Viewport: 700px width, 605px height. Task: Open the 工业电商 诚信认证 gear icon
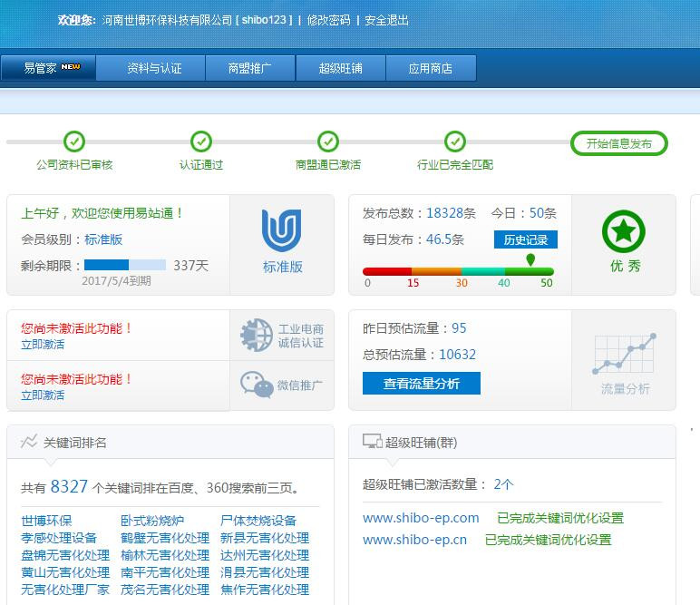(257, 336)
